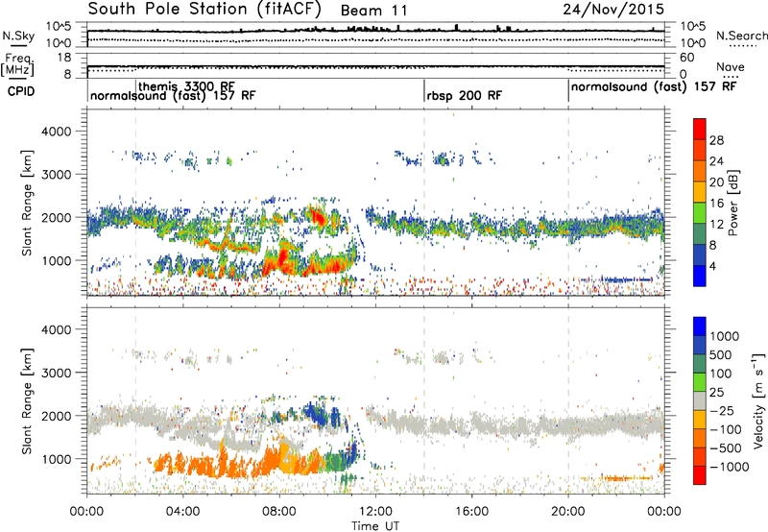Click the 4000 tick in the velocity panel
Screen dimensions: 768x532
(56, 329)
